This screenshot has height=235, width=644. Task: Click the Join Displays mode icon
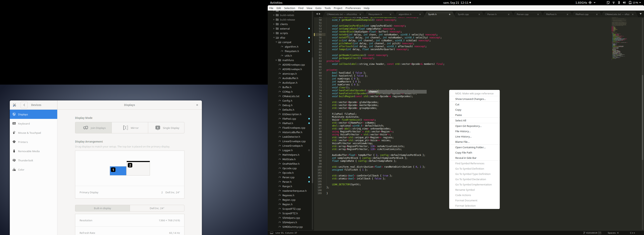85,128
